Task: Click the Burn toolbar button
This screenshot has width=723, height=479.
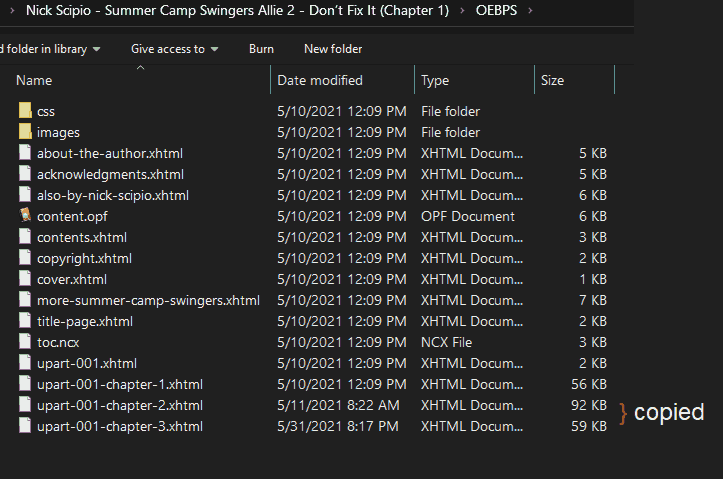Action: tap(261, 49)
